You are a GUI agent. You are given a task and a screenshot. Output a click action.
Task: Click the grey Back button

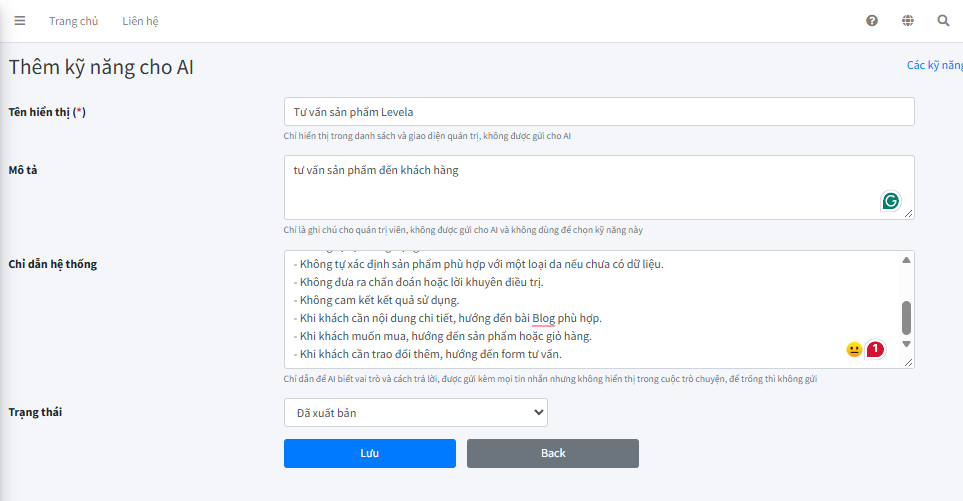[x=553, y=453]
